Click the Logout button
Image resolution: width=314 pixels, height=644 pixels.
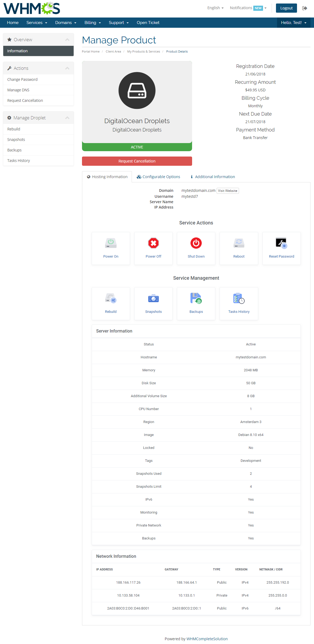click(286, 8)
